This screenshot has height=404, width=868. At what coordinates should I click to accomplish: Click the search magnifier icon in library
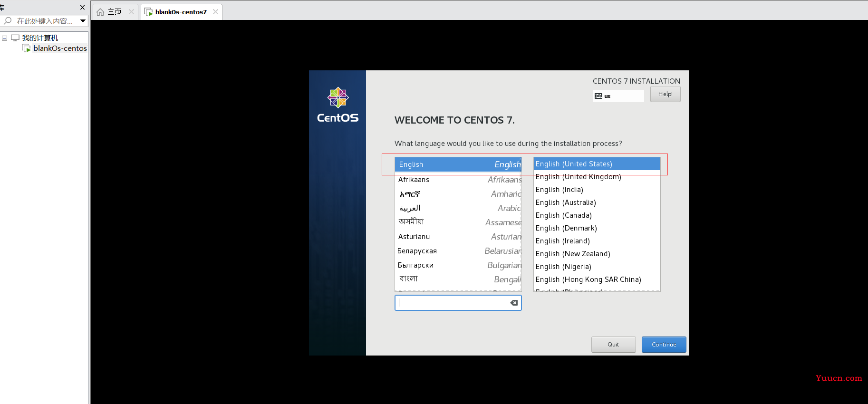(8, 21)
